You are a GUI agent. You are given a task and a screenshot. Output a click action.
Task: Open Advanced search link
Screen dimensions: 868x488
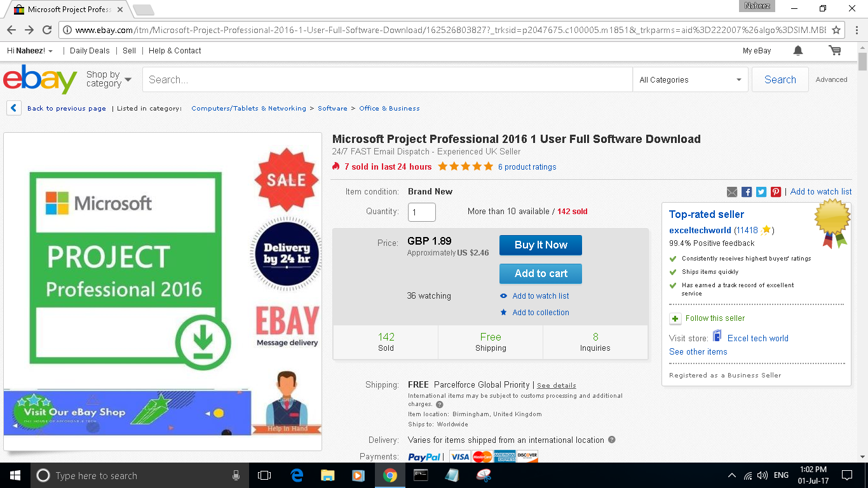click(832, 79)
